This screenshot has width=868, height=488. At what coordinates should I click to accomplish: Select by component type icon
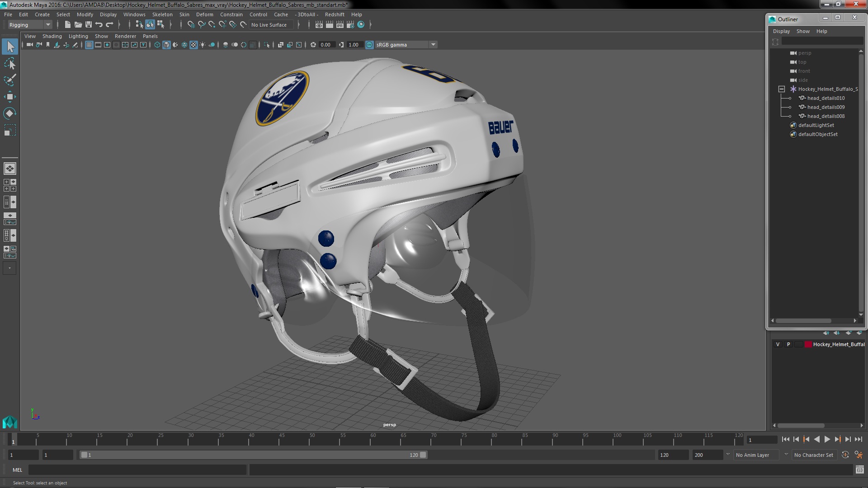[160, 25]
